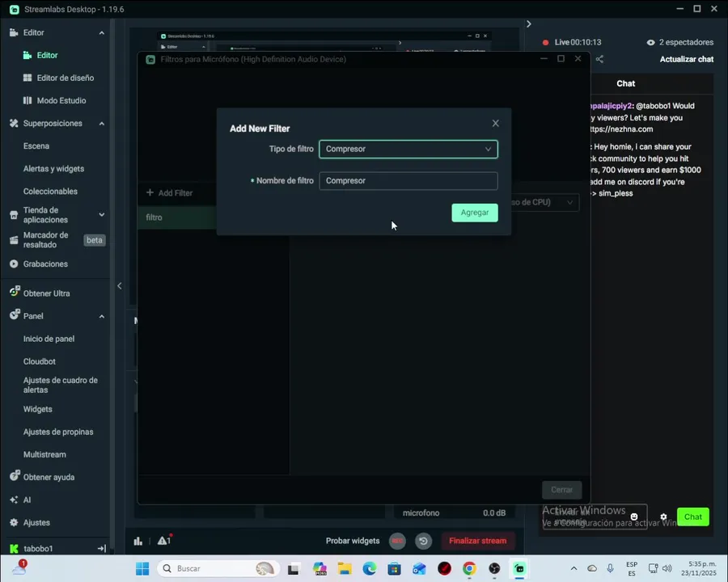Screen dimensions: 728x582
Task: Collapse the Superposiciones section
Action: pos(102,124)
